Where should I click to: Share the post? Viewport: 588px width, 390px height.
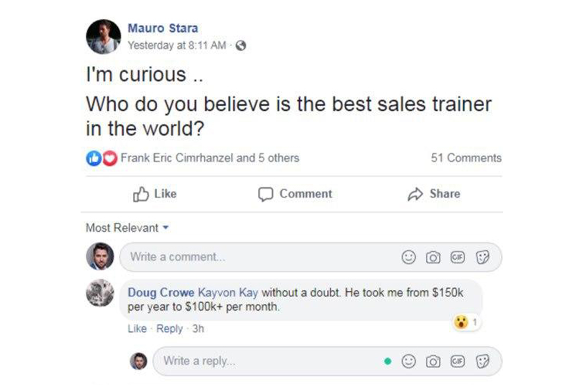434,194
